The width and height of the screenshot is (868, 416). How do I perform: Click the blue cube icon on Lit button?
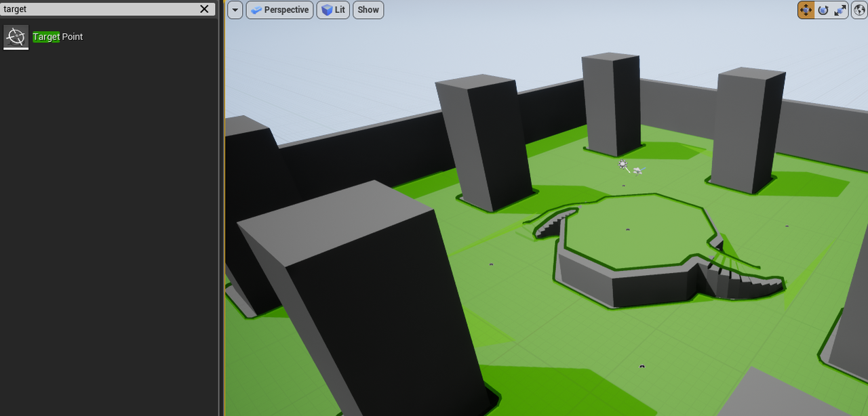(x=327, y=10)
